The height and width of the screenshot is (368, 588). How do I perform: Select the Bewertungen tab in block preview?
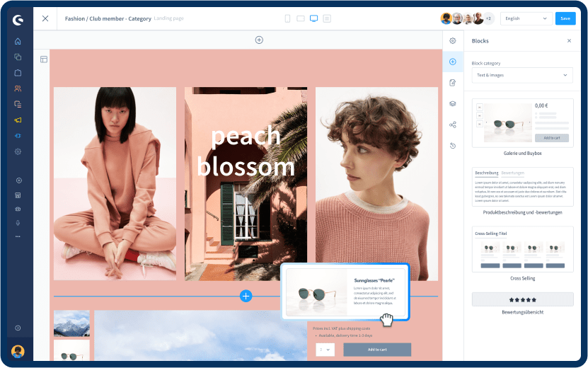click(512, 173)
